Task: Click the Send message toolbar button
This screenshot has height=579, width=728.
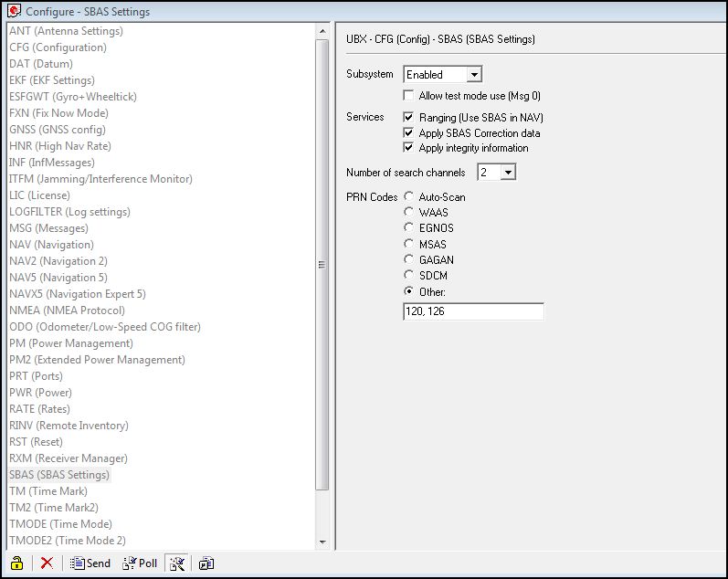Action: (90, 563)
